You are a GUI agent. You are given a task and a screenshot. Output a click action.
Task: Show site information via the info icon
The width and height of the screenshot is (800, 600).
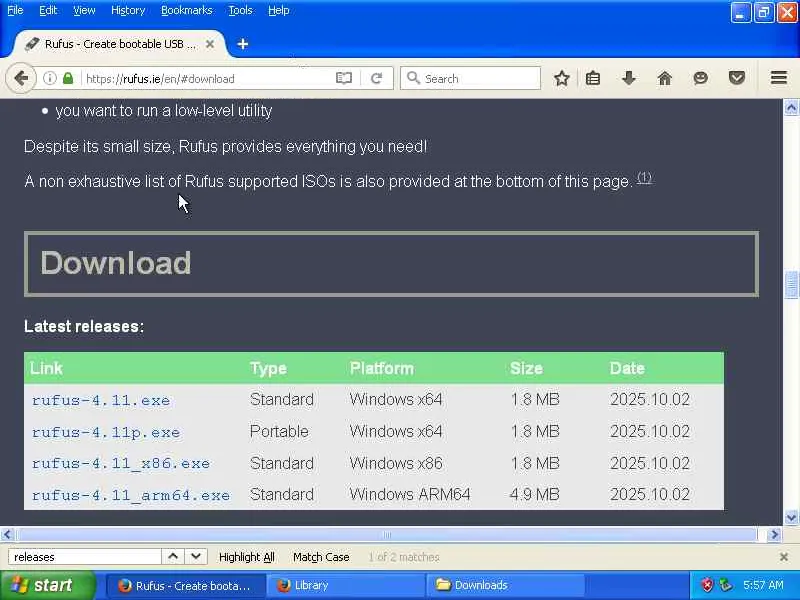pyautogui.click(x=49, y=79)
